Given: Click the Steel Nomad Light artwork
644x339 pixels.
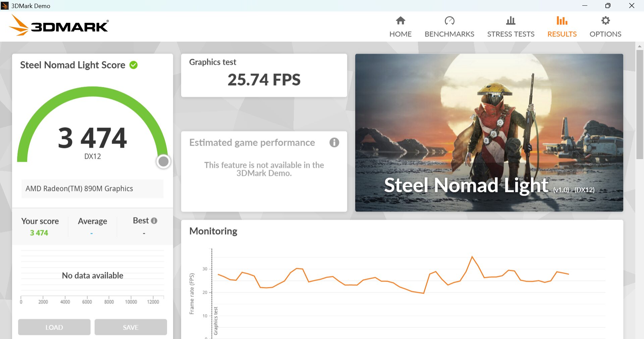Looking at the screenshot, I should (489, 133).
